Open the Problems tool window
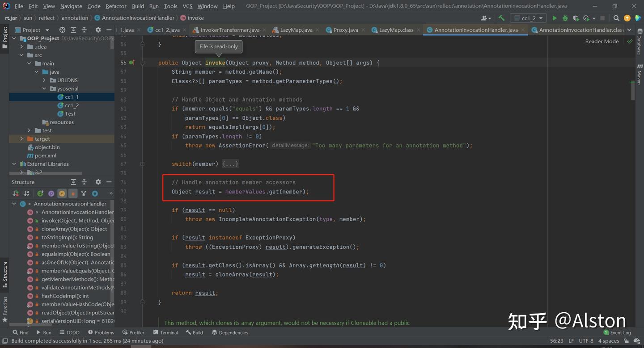The width and height of the screenshot is (644, 348). 101,332
